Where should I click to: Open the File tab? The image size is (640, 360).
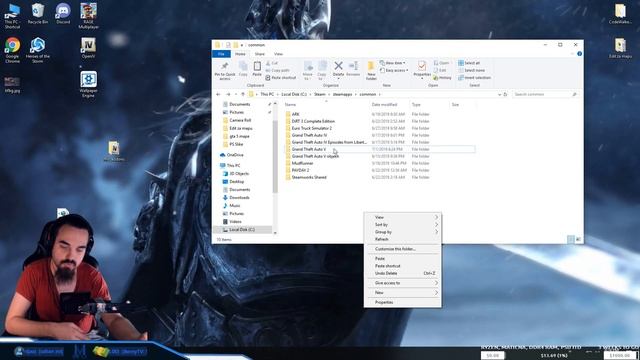[221, 54]
